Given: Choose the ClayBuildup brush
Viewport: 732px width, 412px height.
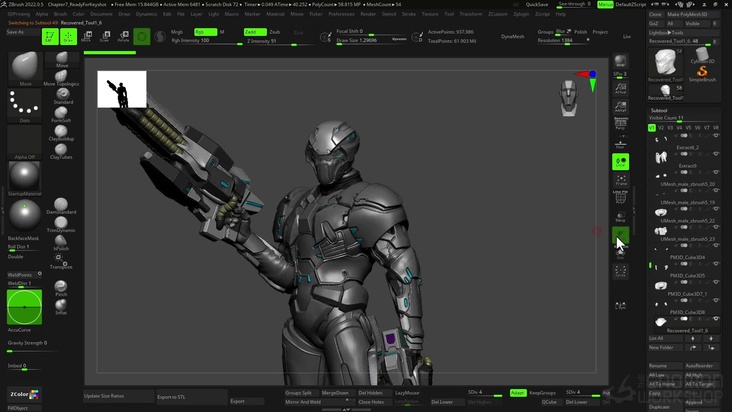Looking at the screenshot, I should pos(61,133).
